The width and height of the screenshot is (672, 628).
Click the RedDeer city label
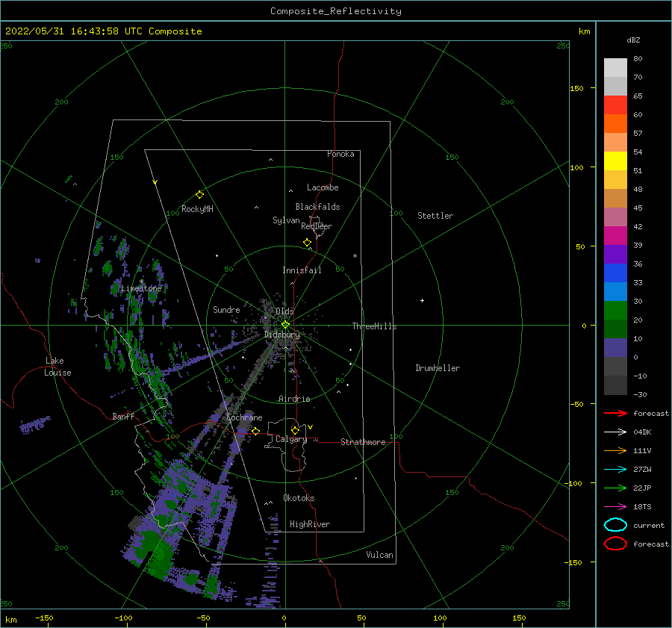317,226
